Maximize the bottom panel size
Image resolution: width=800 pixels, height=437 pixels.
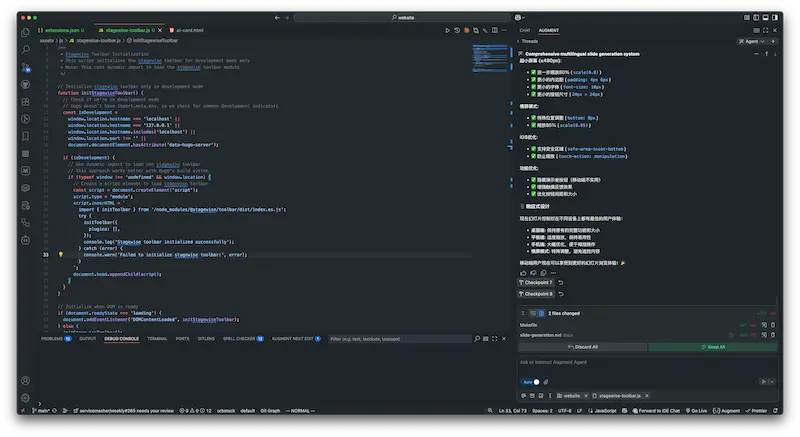(x=494, y=339)
